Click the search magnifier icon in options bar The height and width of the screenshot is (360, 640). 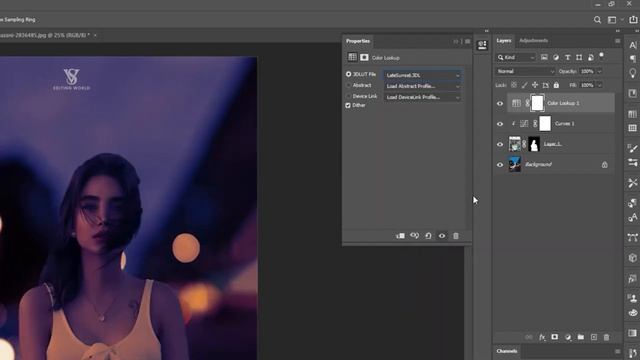[597, 20]
